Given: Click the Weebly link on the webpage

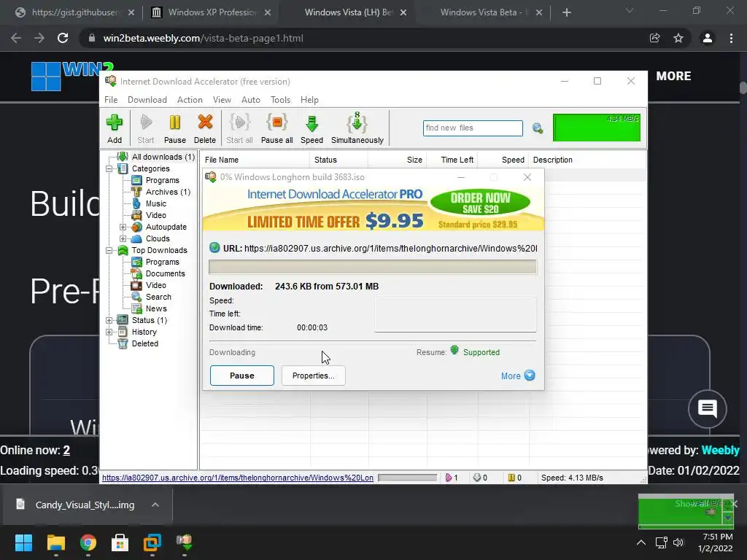Looking at the screenshot, I should pyautogui.click(x=720, y=450).
